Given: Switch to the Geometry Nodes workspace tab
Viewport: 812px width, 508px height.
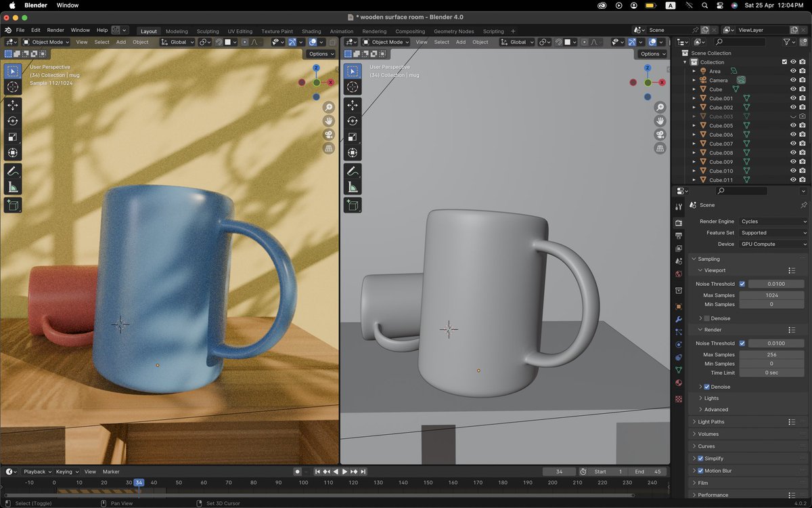Looking at the screenshot, I should click(x=454, y=31).
